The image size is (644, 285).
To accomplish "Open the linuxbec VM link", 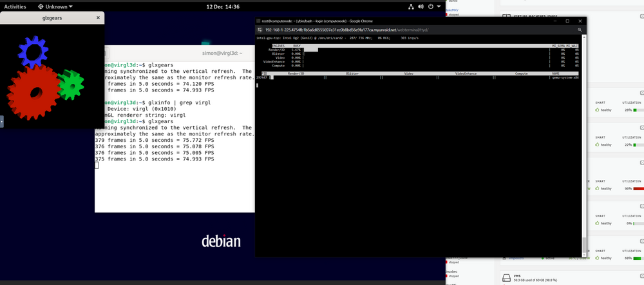I will [452, 272].
